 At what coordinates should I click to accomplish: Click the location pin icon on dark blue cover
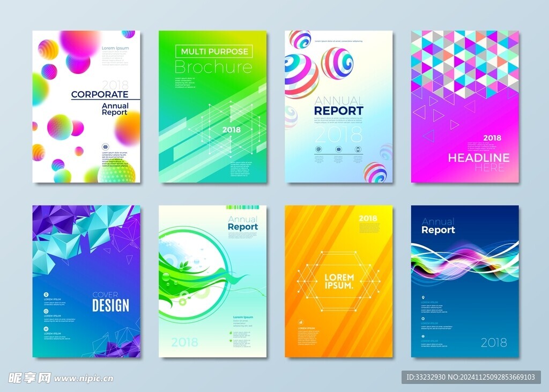(x=423, y=298)
